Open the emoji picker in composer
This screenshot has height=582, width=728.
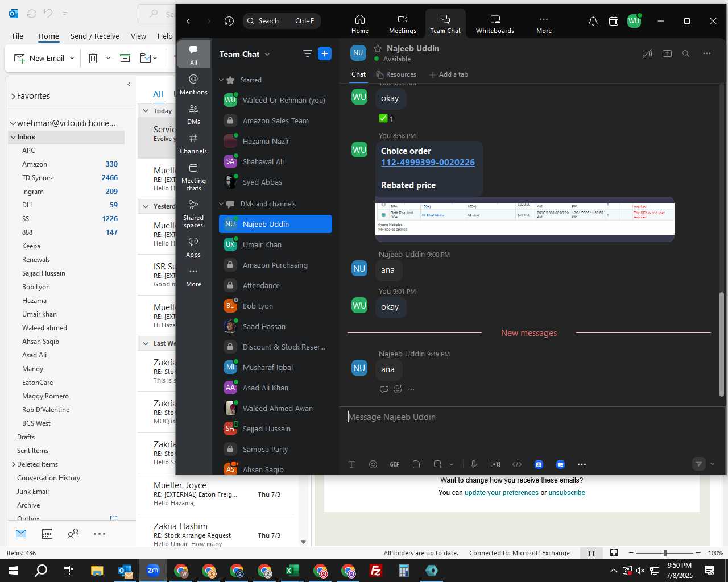pos(373,464)
